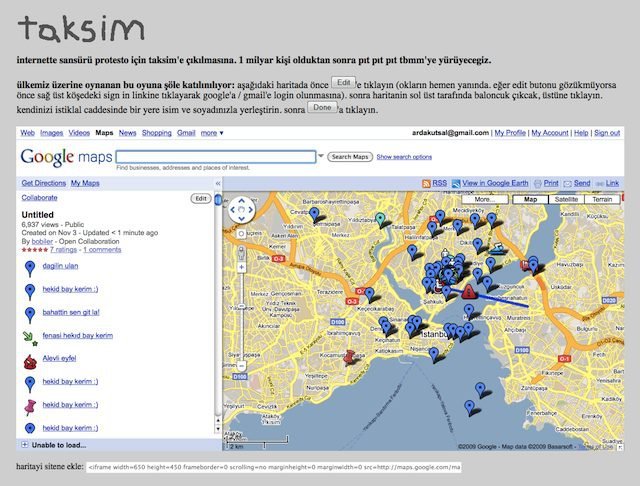Click the Edit button in map panel
The height and width of the screenshot is (486, 640).
[x=201, y=198]
